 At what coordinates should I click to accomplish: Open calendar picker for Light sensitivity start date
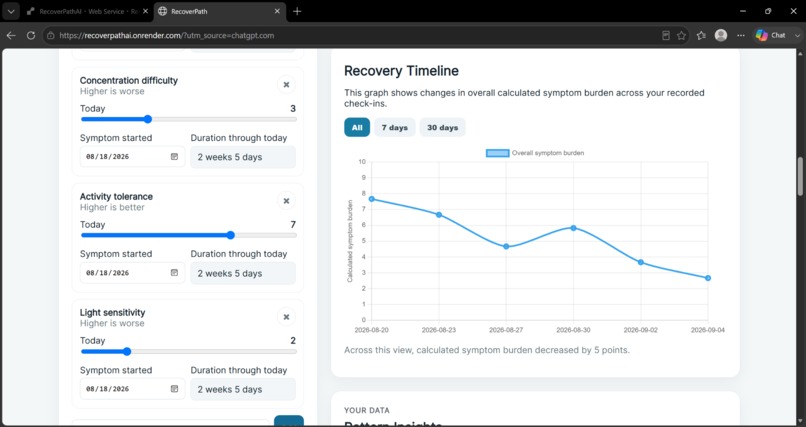pos(174,389)
